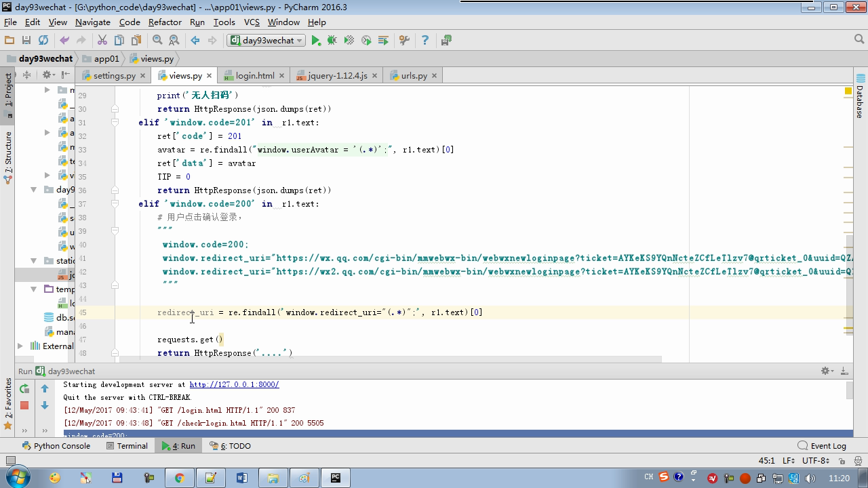The width and height of the screenshot is (868, 488).
Task: Switch to the urls.py editor tab
Action: (x=413, y=75)
